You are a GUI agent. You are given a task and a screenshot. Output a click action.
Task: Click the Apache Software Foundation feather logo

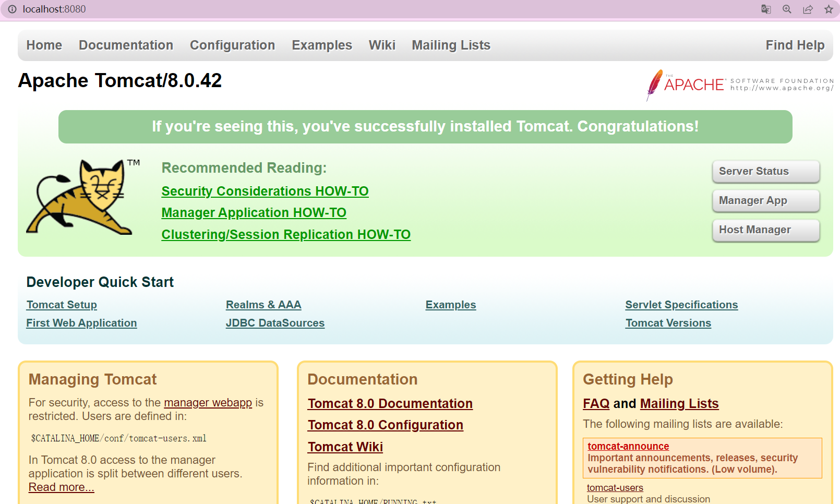tap(740, 85)
